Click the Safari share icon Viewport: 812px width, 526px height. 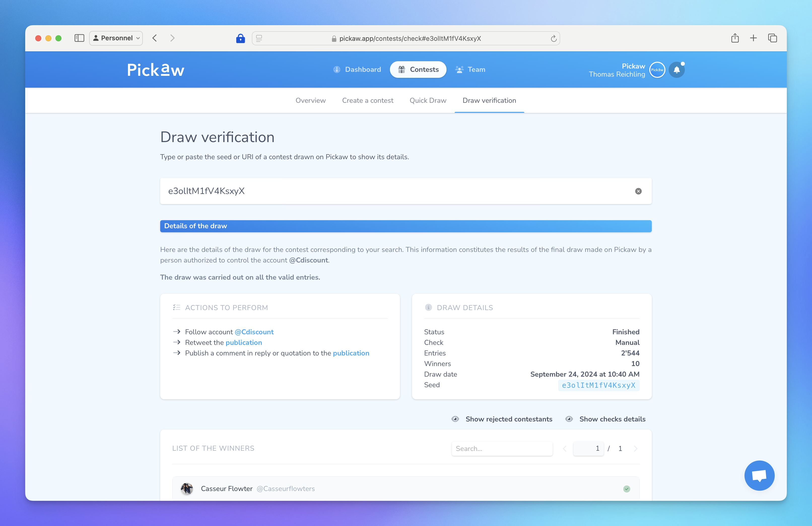click(735, 38)
